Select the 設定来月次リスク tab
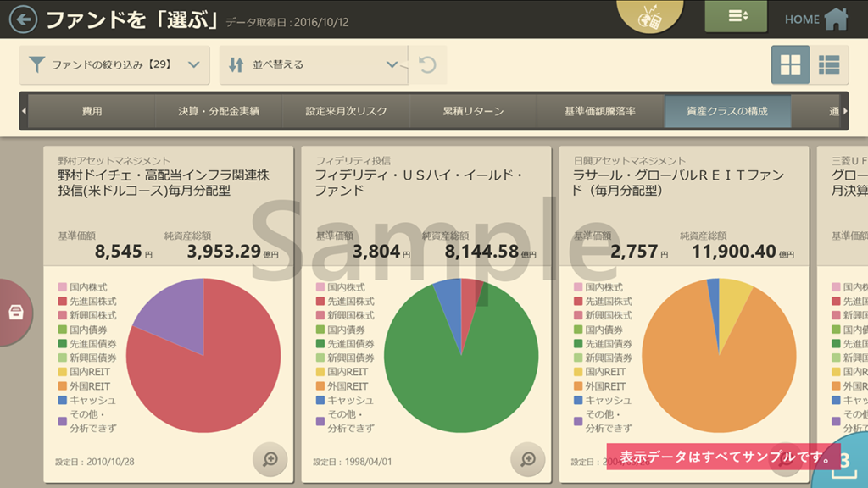868x488 pixels. pyautogui.click(x=346, y=111)
